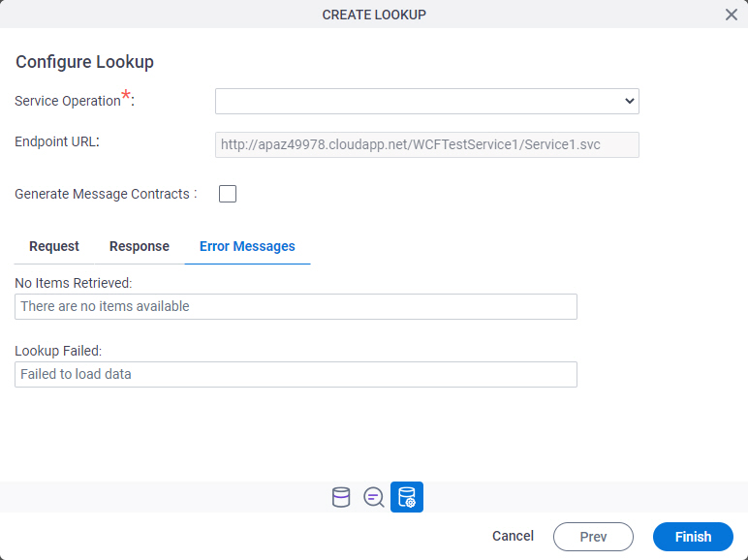The image size is (748, 560).
Task: Enable Generate Message Contracts checkbox
Action: pyautogui.click(x=228, y=194)
